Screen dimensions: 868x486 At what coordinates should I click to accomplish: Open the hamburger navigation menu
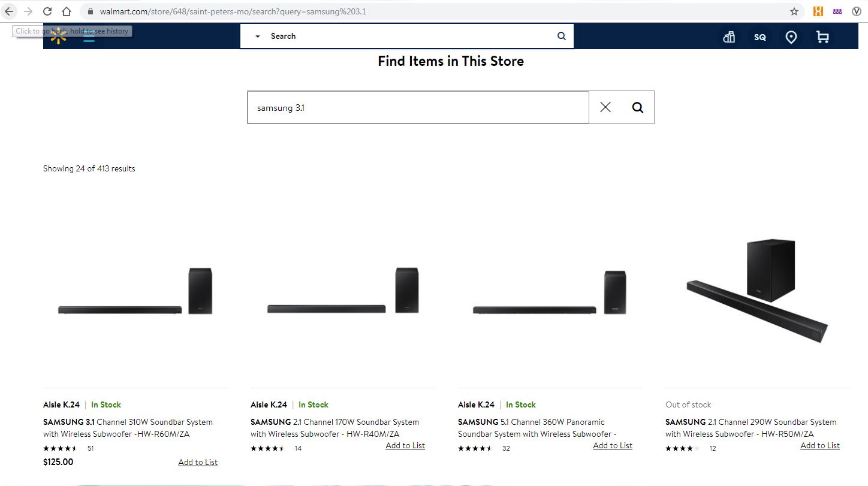[x=89, y=36]
